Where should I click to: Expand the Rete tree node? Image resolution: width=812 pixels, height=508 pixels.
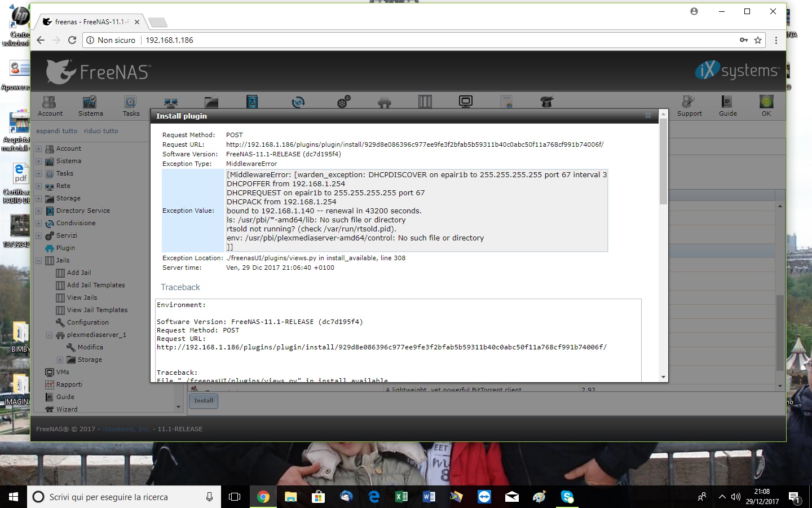[x=39, y=186]
